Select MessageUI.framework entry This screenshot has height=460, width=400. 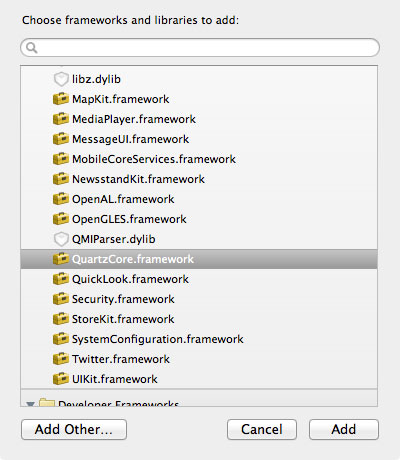(x=199, y=139)
